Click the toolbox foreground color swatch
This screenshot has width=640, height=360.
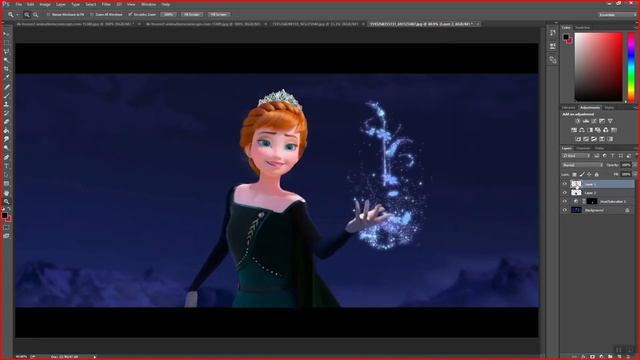(4, 215)
